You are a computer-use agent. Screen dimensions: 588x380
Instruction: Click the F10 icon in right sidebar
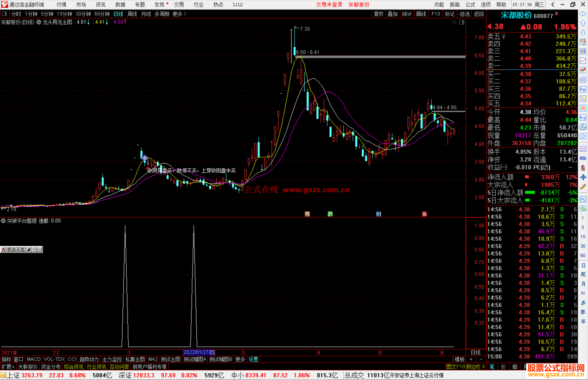tap(583, 89)
